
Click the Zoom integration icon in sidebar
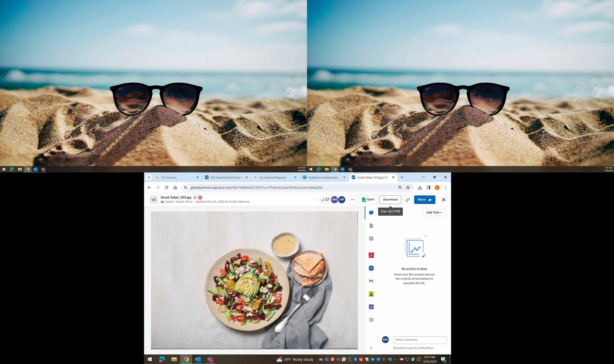(371, 268)
